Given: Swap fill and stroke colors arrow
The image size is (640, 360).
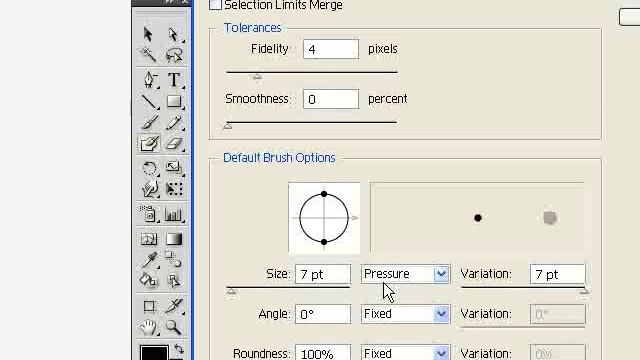Looking at the screenshot, I should click(x=179, y=349).
